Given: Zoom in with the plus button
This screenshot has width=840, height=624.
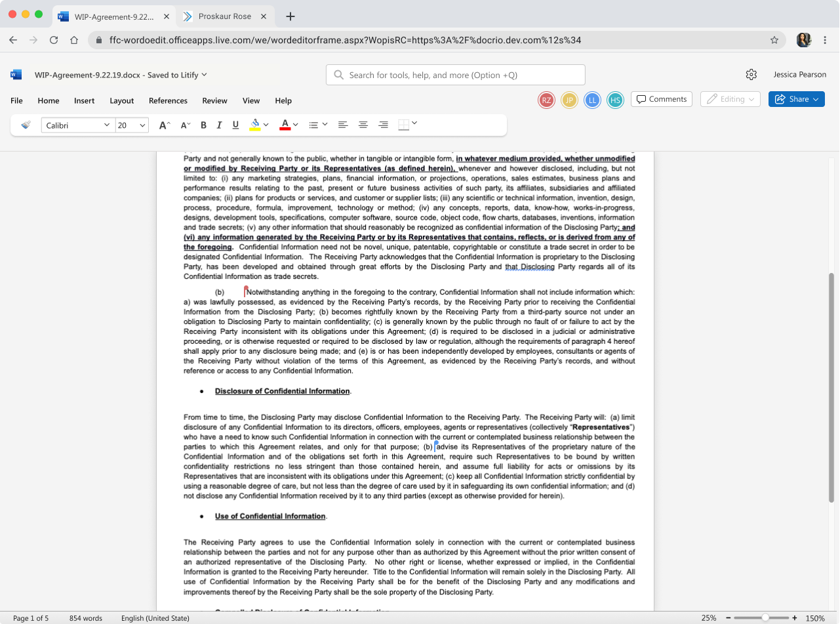Looking at the screenshot, I should point(795,617).
